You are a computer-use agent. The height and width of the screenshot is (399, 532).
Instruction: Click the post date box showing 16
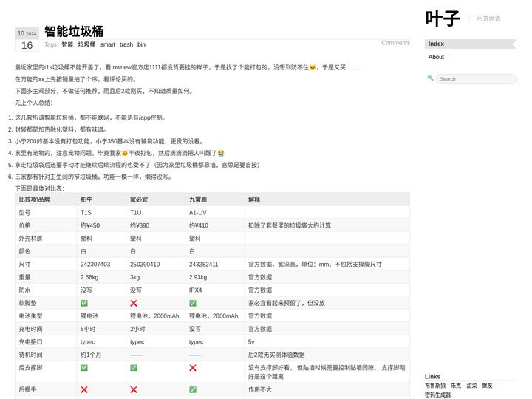click(27, 45)
